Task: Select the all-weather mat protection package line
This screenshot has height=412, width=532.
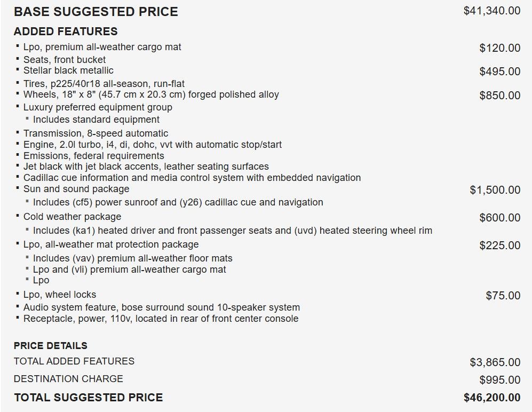Action: click(111, 244)
